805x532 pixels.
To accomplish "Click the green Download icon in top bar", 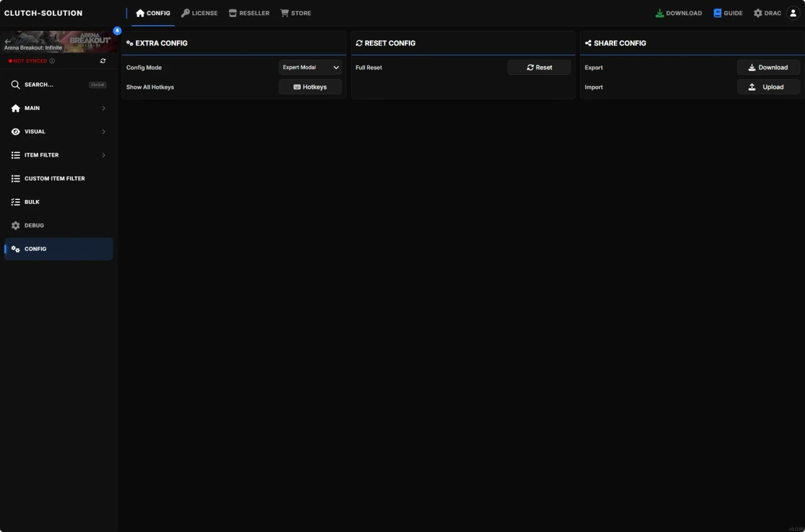I will [659, 13].
